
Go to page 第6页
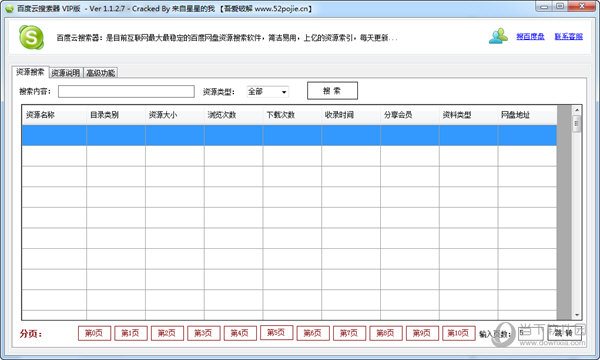[313, 333]
